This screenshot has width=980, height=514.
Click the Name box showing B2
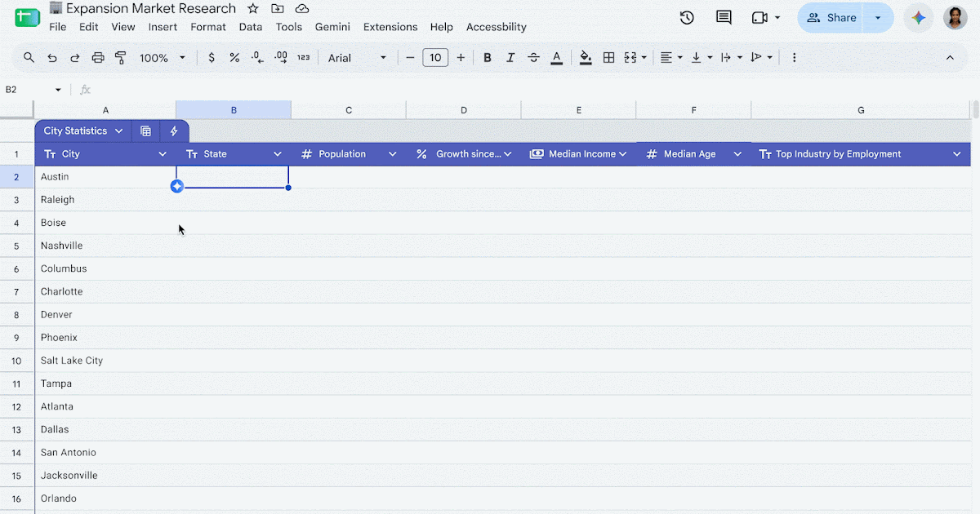[34, 89]
